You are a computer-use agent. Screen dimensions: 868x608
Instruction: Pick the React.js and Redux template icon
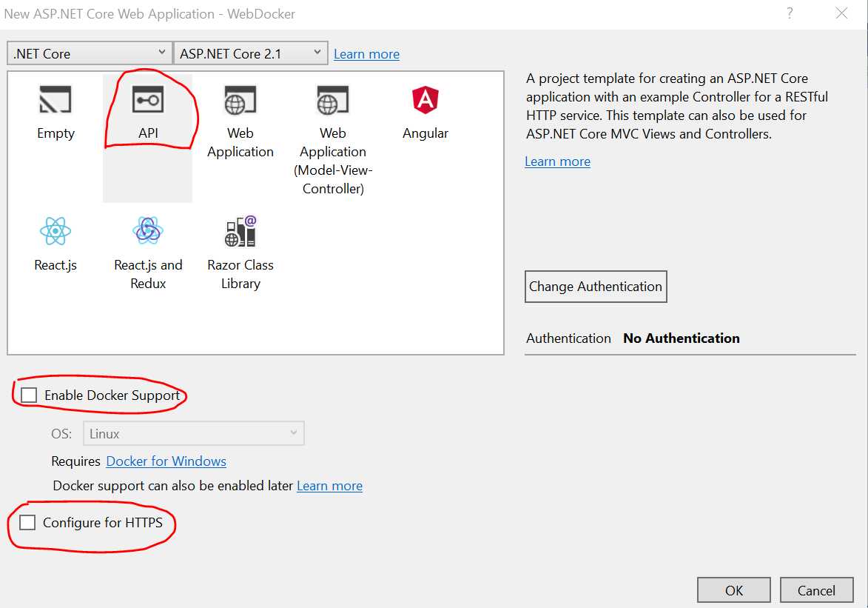148,230
